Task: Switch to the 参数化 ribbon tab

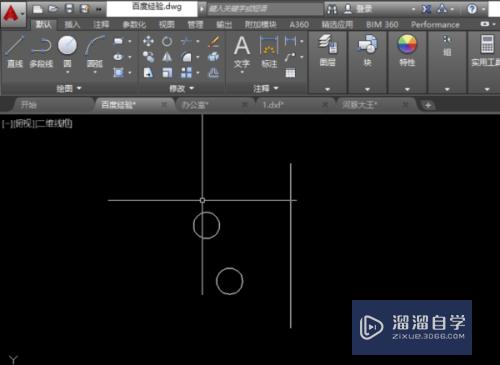Action: tap(134, 24)
